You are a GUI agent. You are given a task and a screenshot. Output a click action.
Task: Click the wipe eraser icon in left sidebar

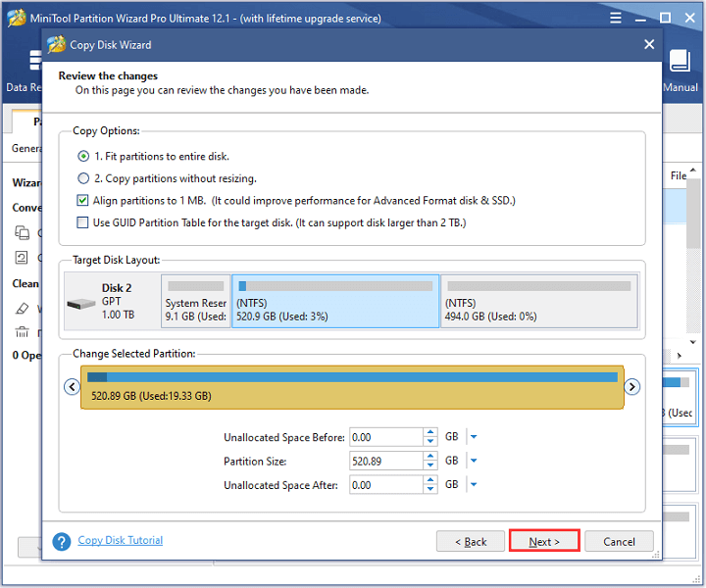click(22, 309)
